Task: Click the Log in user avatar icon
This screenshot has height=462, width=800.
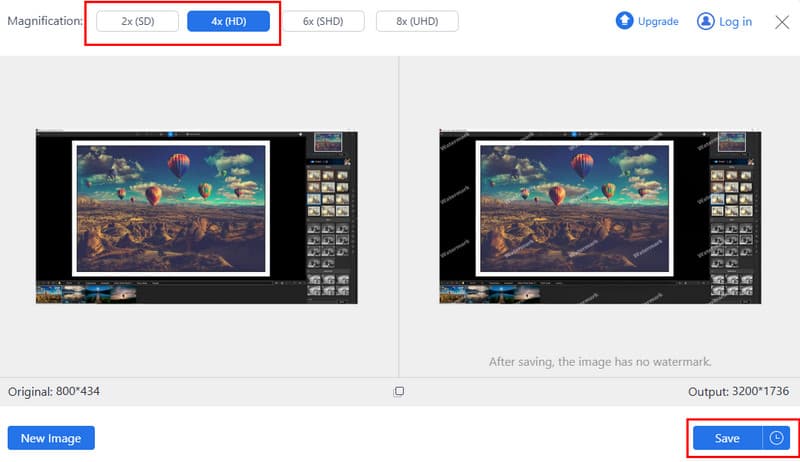Action: pos(706,21)
